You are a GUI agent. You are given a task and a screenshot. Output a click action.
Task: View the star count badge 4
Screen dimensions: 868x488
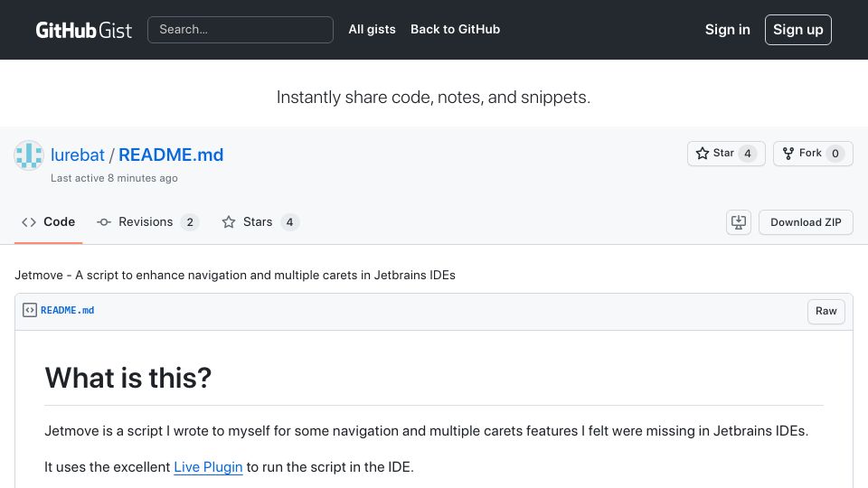coord(748,154)
